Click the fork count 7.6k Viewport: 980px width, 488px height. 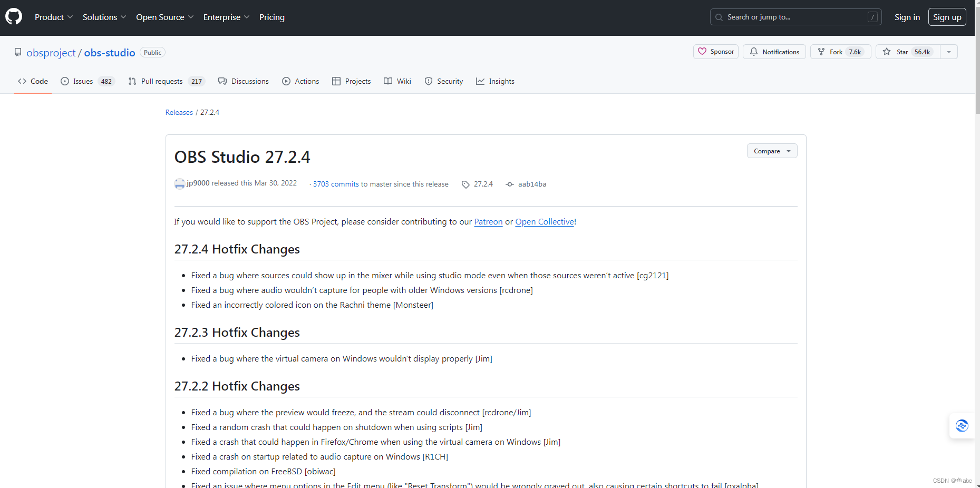pos(855,52)
